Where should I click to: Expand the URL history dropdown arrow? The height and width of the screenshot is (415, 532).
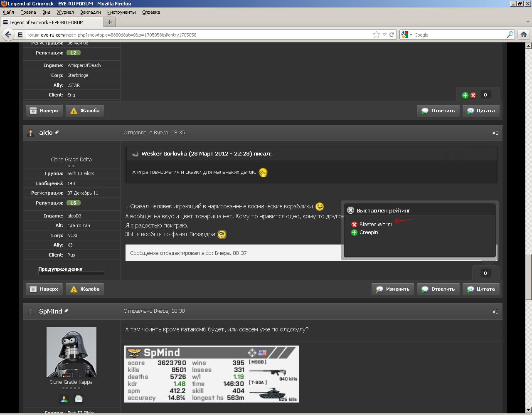[x=384, y=35]
